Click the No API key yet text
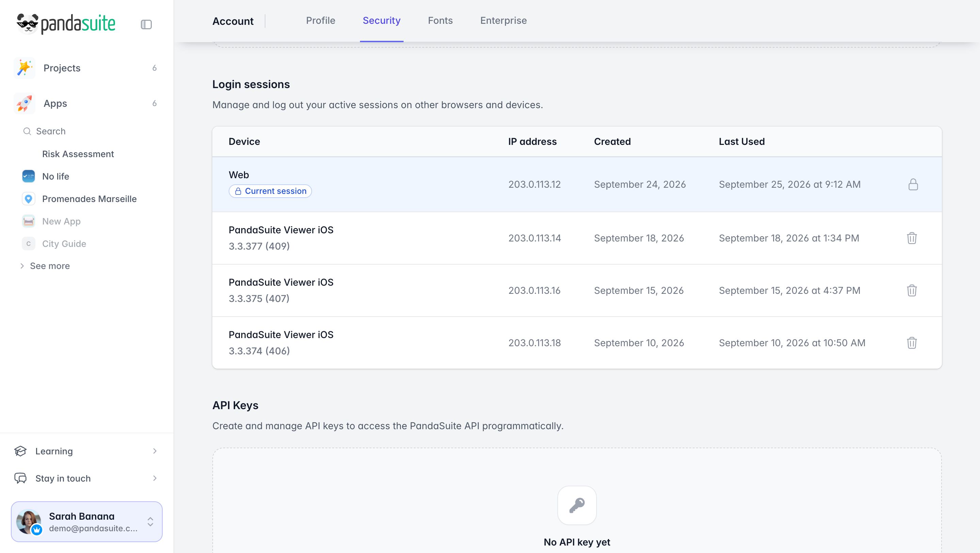Screen dimensions: 980x553 click(x=577, y=542)
